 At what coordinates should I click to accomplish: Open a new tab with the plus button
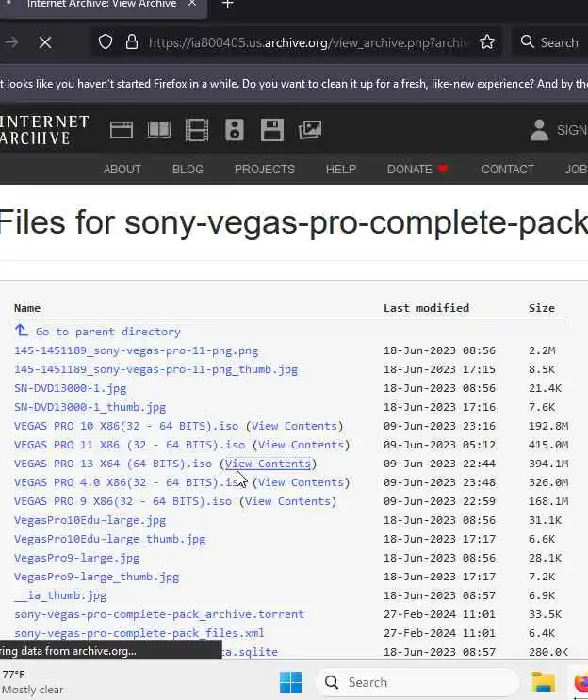(228, 4)
